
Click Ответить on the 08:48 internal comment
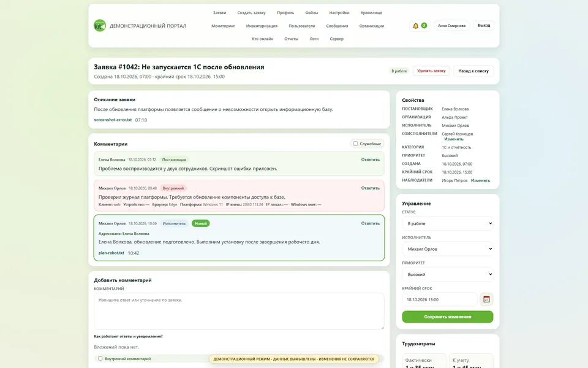371,188
